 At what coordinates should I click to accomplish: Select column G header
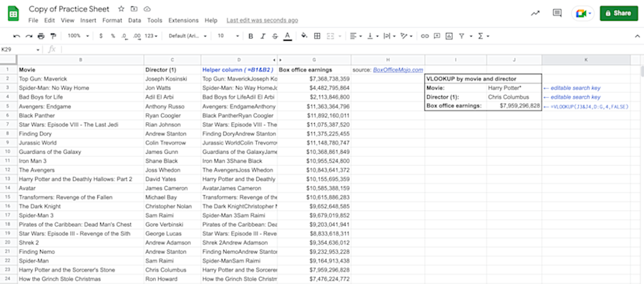point(314,60)
